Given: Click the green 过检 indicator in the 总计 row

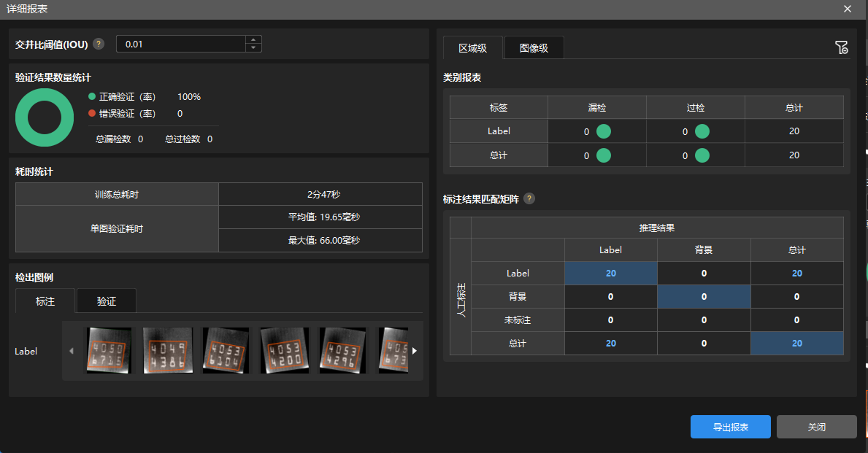Looking at the screenshot, I should click(702, 155).
